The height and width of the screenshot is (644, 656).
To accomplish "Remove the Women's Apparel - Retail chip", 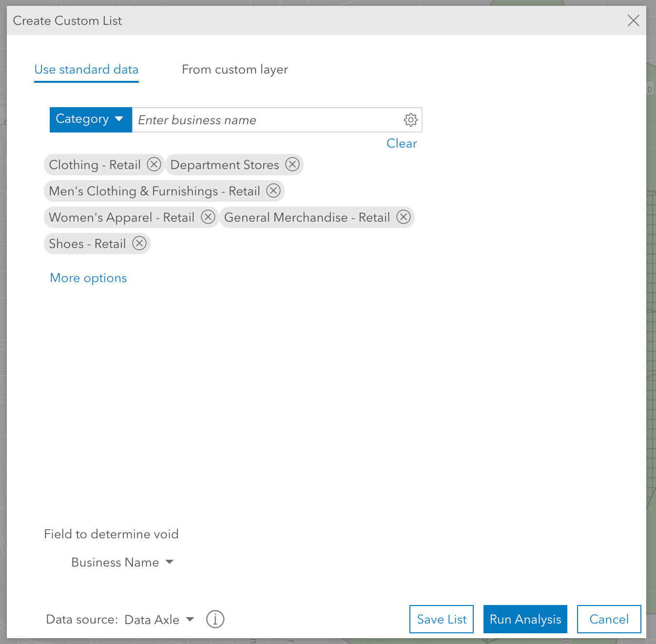I will click(208, 217).
